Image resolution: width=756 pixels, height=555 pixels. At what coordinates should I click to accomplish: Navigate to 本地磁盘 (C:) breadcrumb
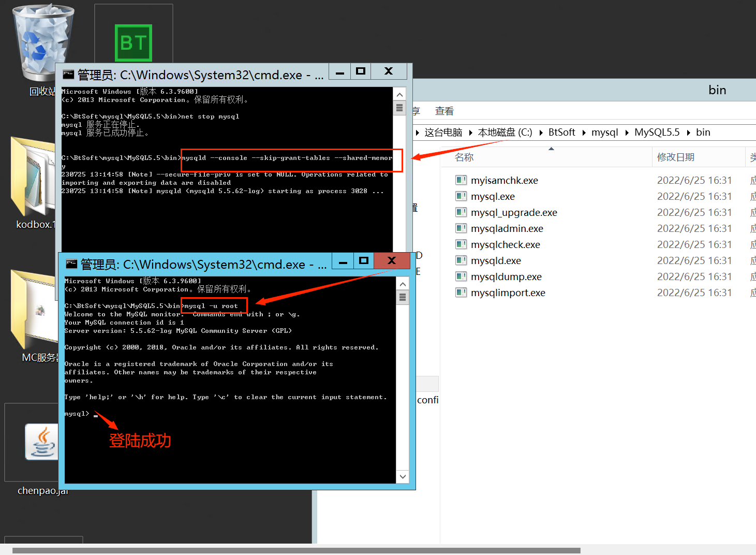point(505,132)
